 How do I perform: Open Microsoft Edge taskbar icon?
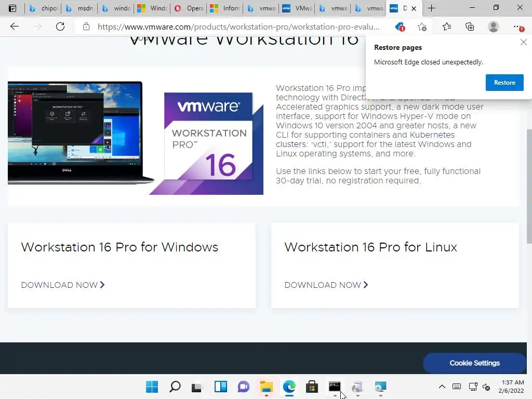pyautogui.click(x=289, y=387)
